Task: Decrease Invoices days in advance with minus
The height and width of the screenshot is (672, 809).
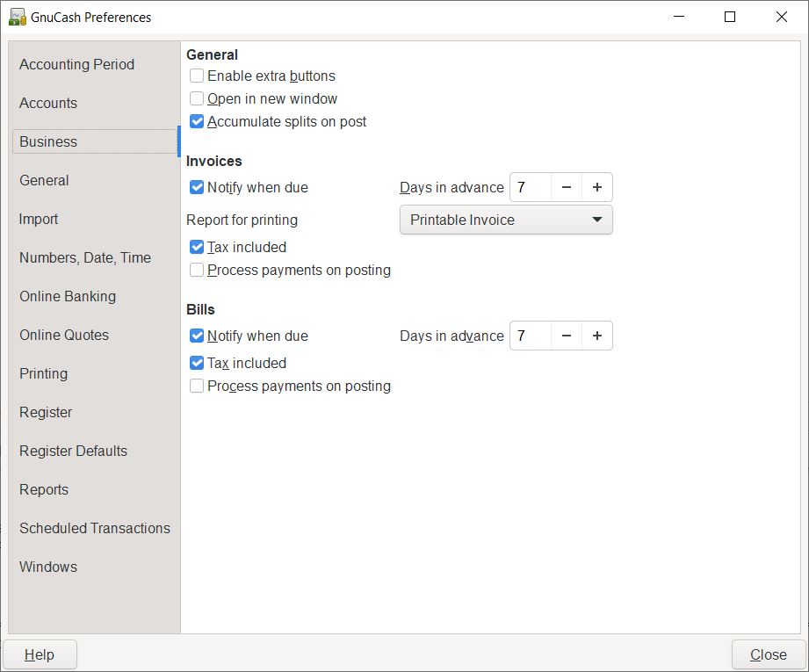Action: pyautogui.click(x=567, y=187)
